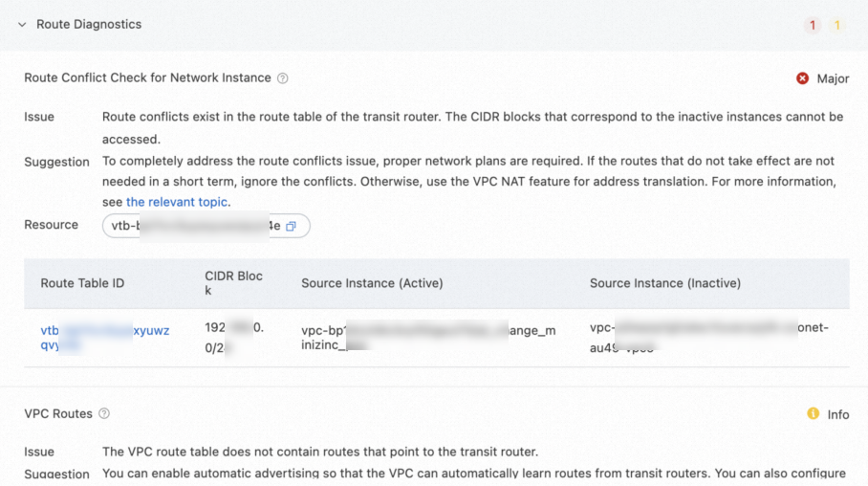Image resolution: width=868 pixels, height=486 pixels.
Task: Click the Major severity label
Action: (x=833, y=78)
